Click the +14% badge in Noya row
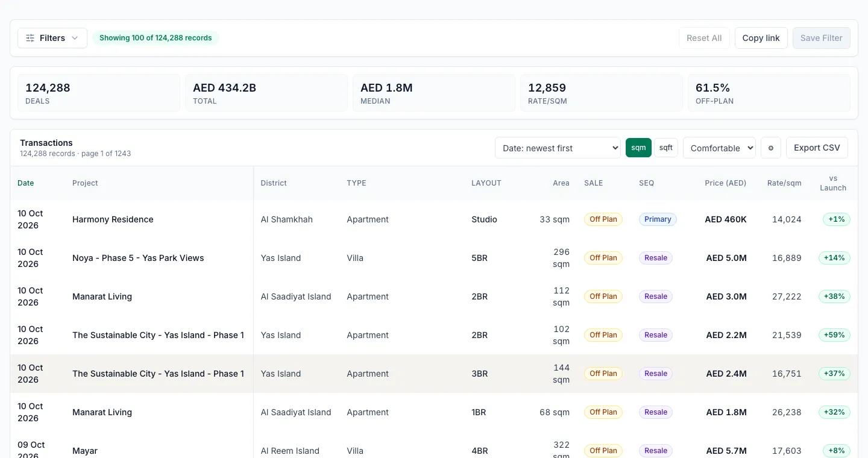The height and width of the screenshot is (458, 868). coord(834,258)
